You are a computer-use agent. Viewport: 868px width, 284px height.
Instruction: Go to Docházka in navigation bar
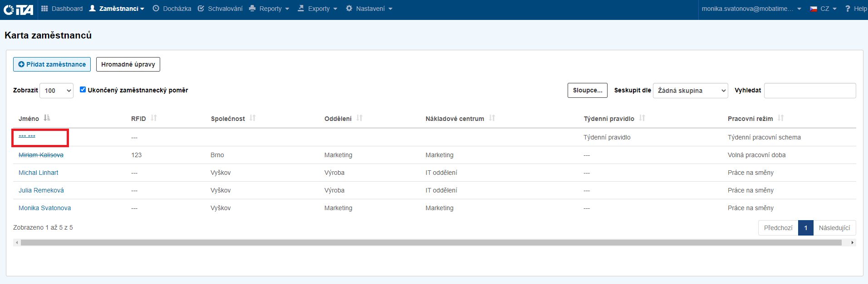[x=172, y=9]
